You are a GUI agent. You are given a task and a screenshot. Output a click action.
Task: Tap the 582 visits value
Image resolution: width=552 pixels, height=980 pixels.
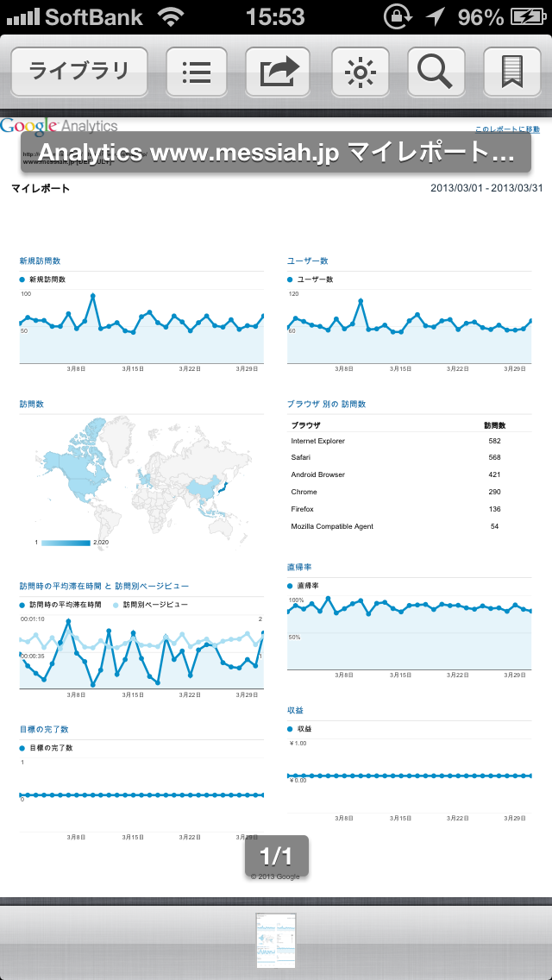pyautogui.click(x=494, y=441)
